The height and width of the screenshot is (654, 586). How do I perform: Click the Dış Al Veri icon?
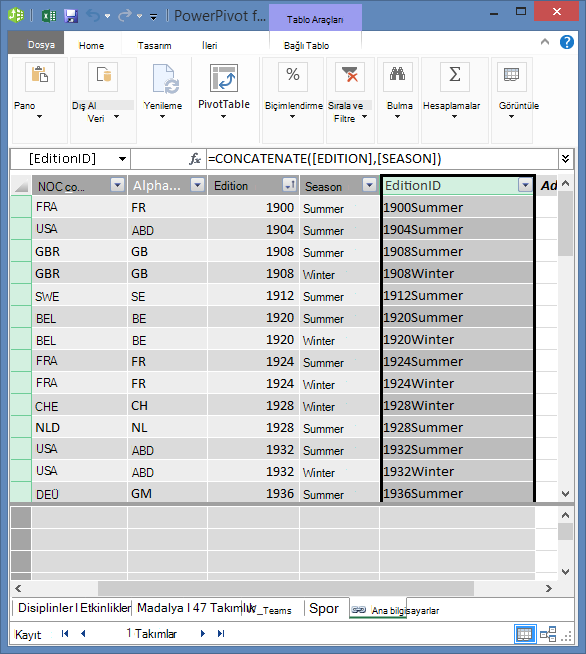click(x=103, y=76)
